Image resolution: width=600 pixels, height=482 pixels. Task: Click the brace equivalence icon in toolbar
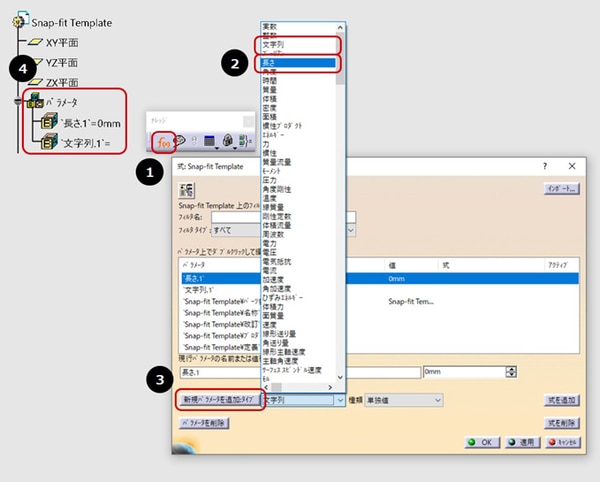pyautogui.click(x=245, y=141)
